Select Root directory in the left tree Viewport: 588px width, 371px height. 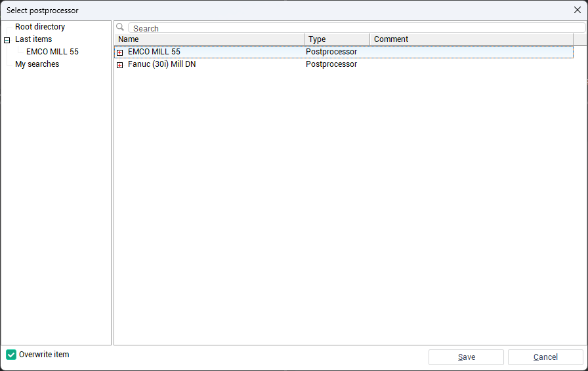pyautogui.click(x=40, y=27)
